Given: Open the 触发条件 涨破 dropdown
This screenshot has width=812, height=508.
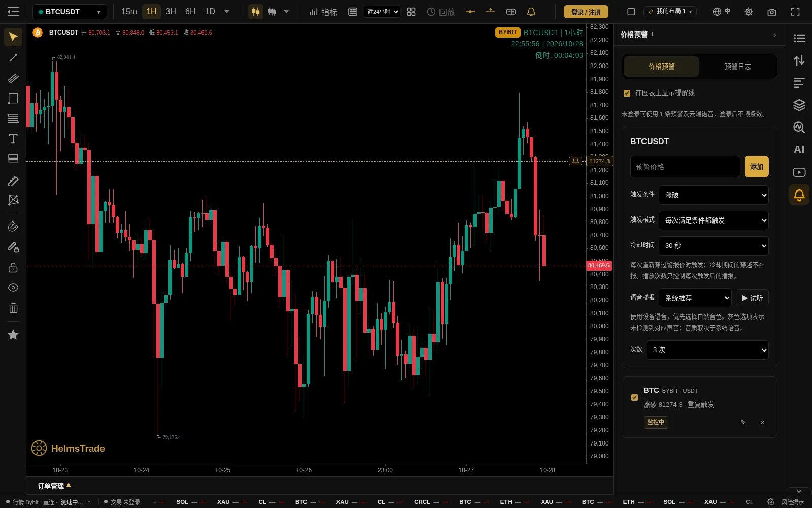Looking at the screenshot, I should pyautogui.click(x=714, y=195).
